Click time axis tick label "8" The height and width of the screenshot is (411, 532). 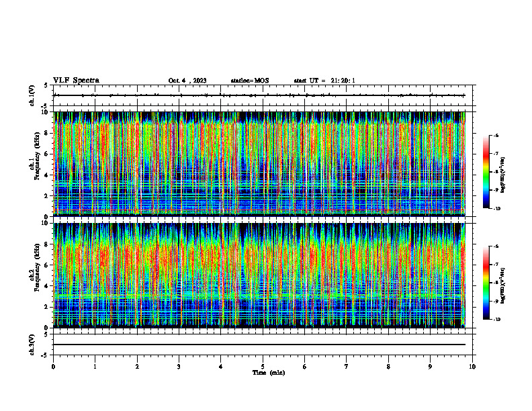pyautogui.click(x=388, y=367)
